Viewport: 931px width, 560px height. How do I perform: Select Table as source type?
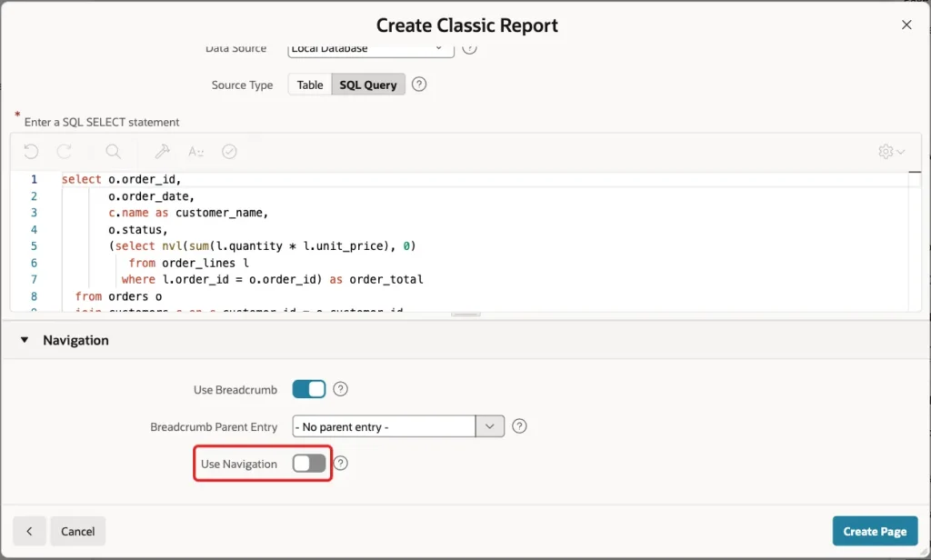pyautogui.click(x=310, y=85)
